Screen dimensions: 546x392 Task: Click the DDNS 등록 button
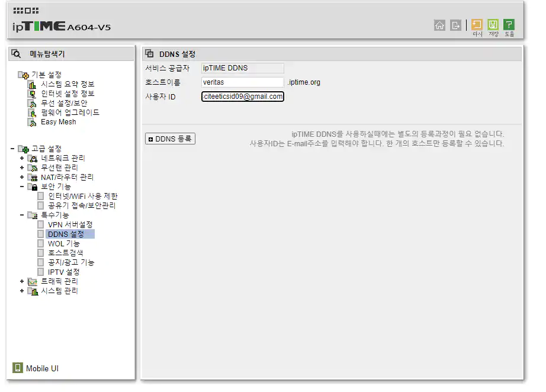click(170, 139)
